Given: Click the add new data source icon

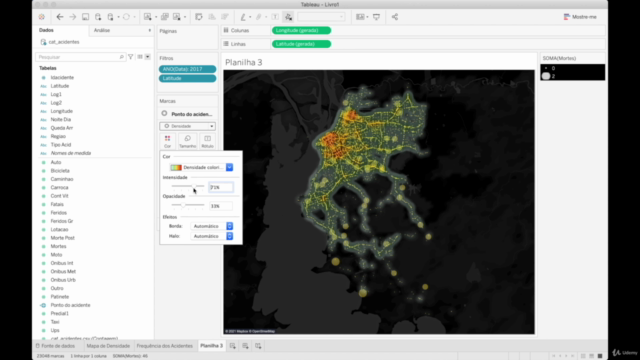Looking at the screenshot, I should 98,17.
